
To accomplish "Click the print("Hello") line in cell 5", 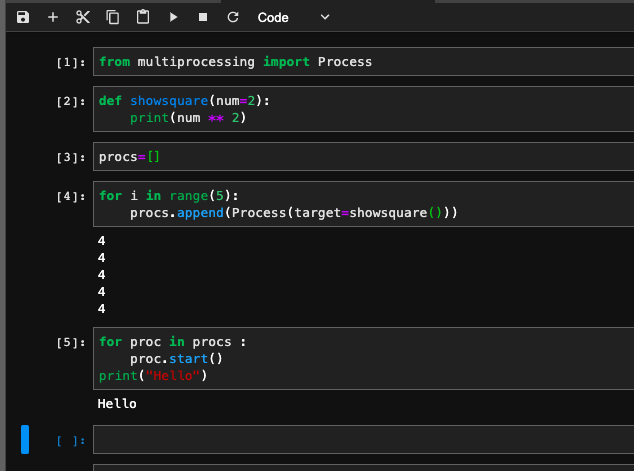I will coord(153,376).
